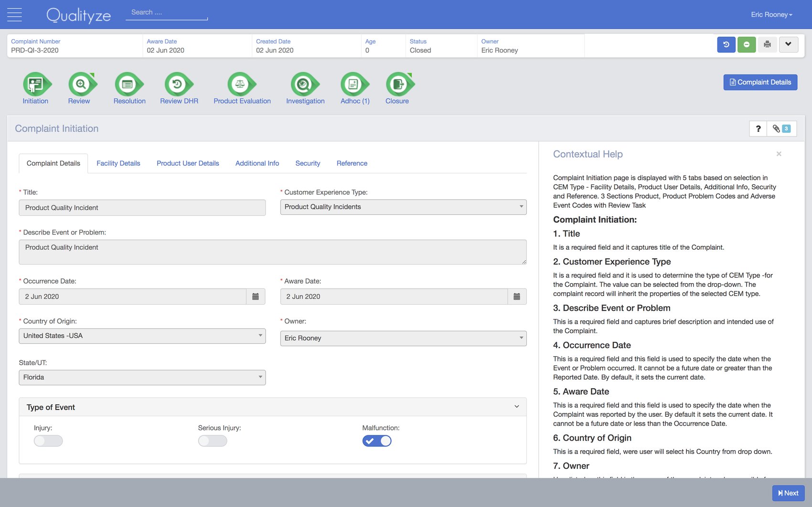Enable the Injury toggle
The width and height of the screenshot is (812, 507).
coord(48,441)
